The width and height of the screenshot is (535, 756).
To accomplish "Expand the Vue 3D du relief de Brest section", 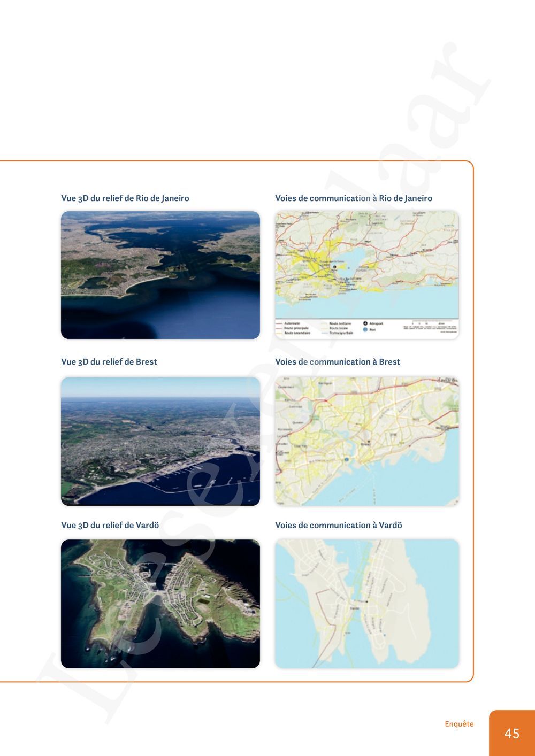I will click(x=109, y=361).
